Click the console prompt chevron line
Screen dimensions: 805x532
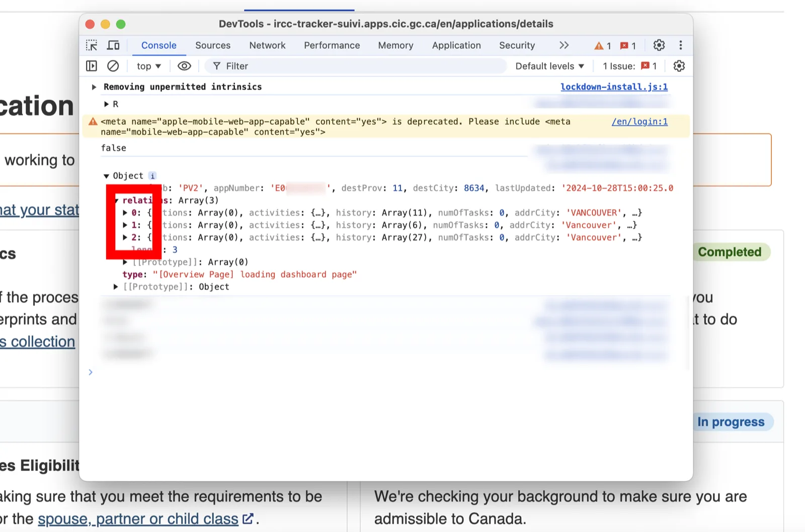(91, 372)
